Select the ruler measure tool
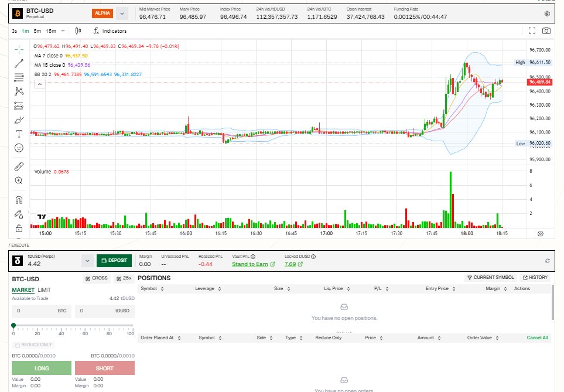This screenshot has width=564, height=392. click(19, 166)
